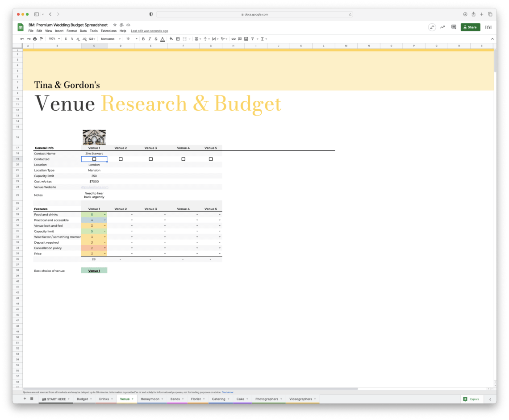Show all sheets list
Screen dimensions: 509x420
pos(32,399)
